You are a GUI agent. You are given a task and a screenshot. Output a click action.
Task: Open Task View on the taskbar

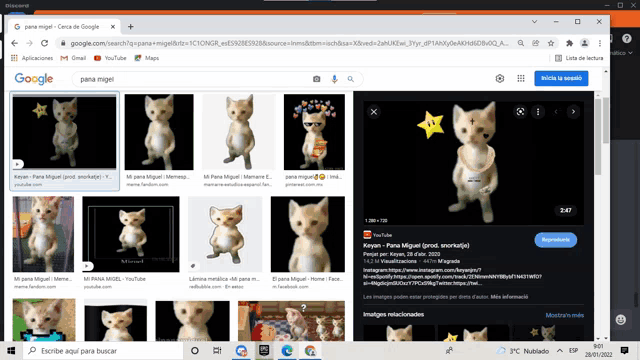pos(217,351)
